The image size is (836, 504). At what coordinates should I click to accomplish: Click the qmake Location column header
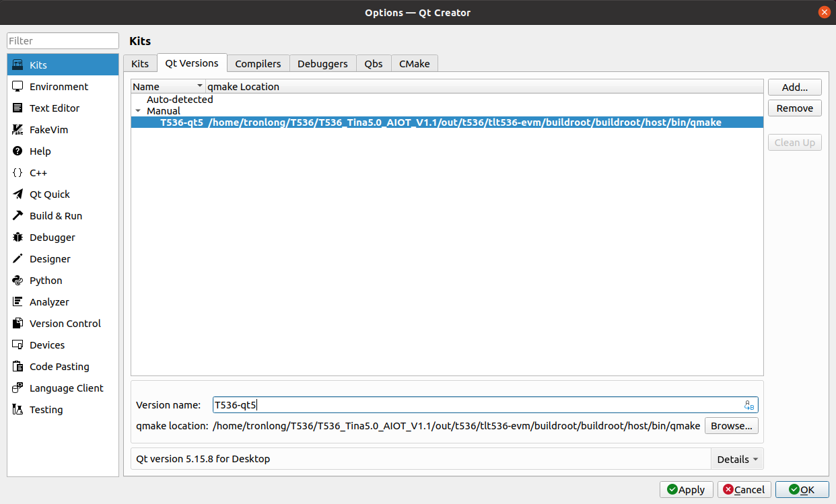485,86
